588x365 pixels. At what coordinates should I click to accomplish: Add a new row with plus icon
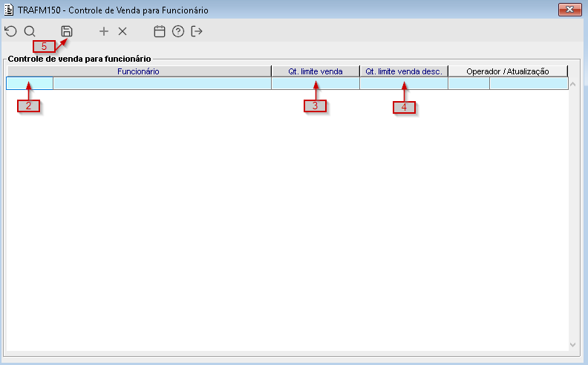click(x=104, y=31)
